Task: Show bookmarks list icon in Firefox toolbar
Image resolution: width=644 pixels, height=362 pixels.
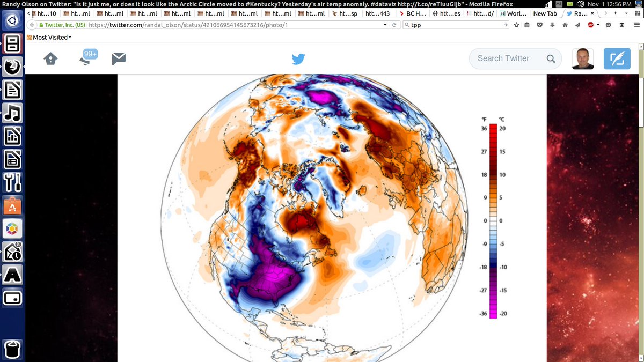Action: pyautogui.click(x=527, y=25)
